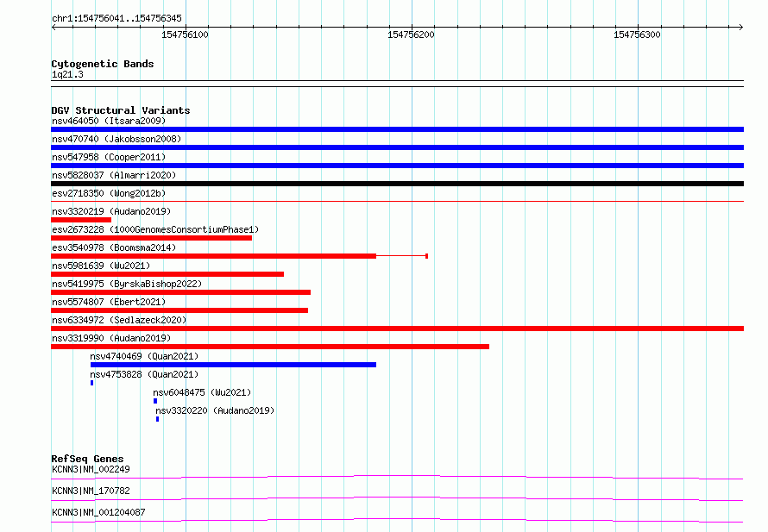This screenshot has height=532, width=768.
Task: Click nsv3319990 (Audano2019) label
Action: [x=111, y=338]
